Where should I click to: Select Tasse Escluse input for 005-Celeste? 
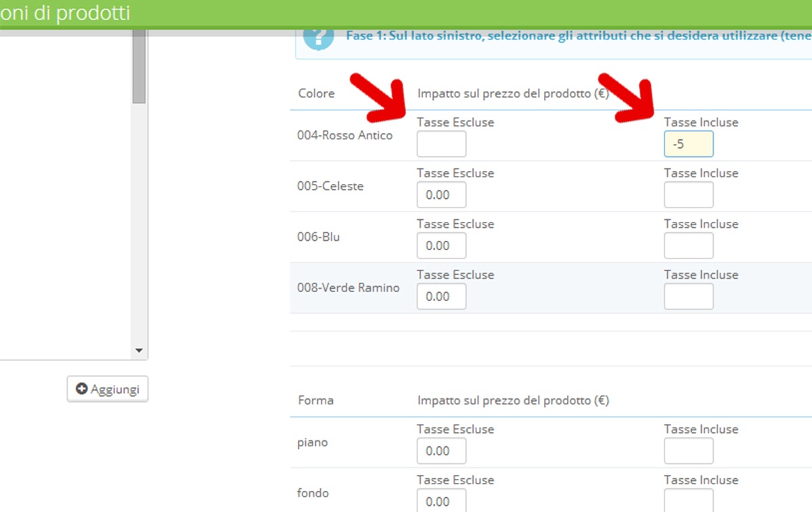[441, 195]
